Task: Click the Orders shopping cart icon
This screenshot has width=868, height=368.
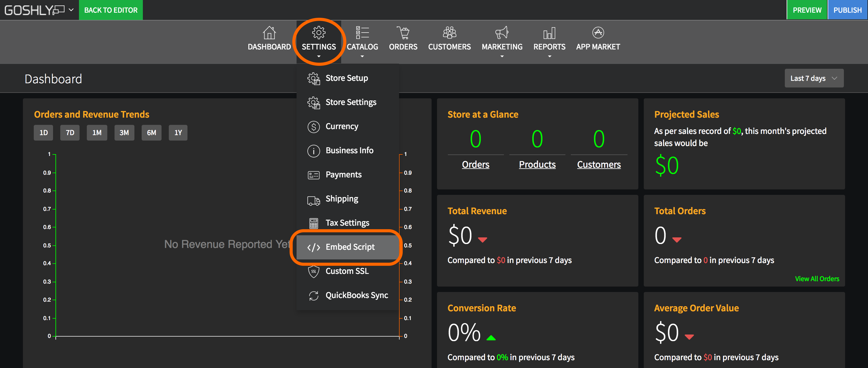Action: point(403,33)
